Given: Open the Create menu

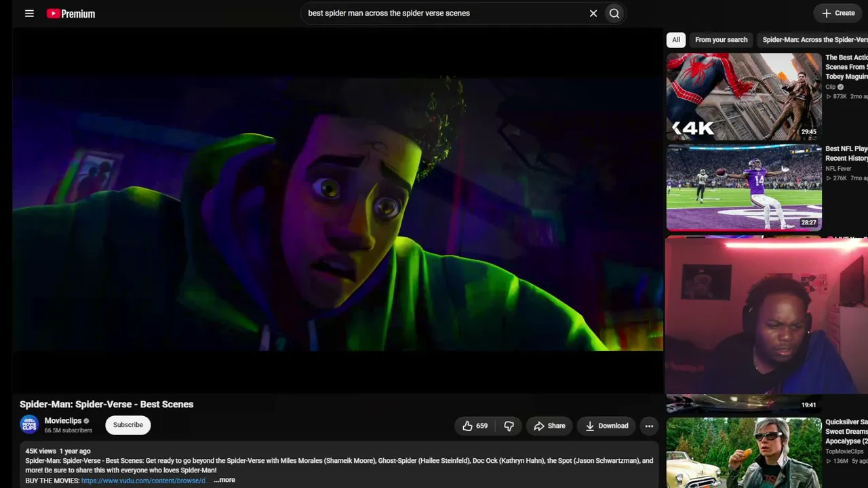Looking at the screenshot, I should [838, 13].
